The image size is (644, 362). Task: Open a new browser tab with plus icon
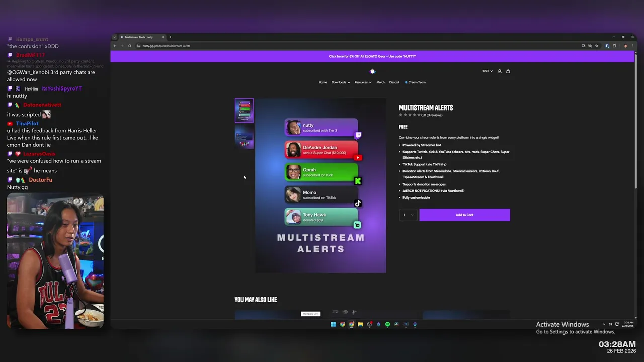pyautogui.click(x=170, y=37)
